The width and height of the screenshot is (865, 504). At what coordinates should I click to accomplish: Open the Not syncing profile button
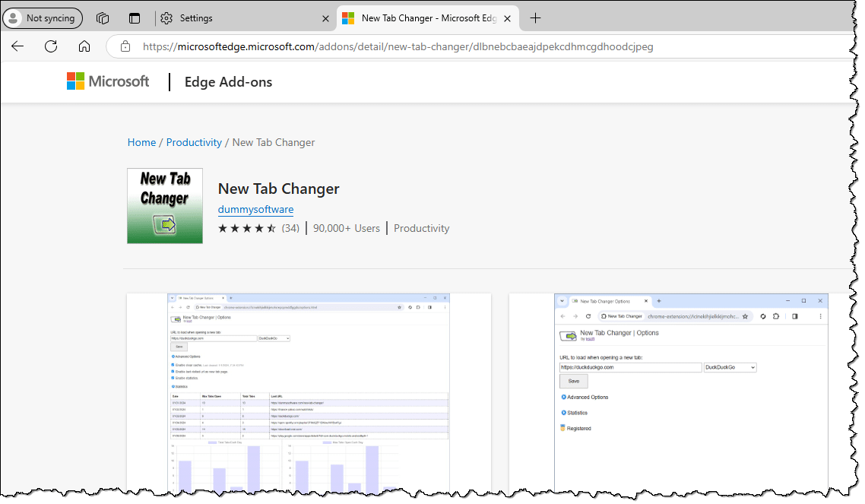click(x=41, y=18)
